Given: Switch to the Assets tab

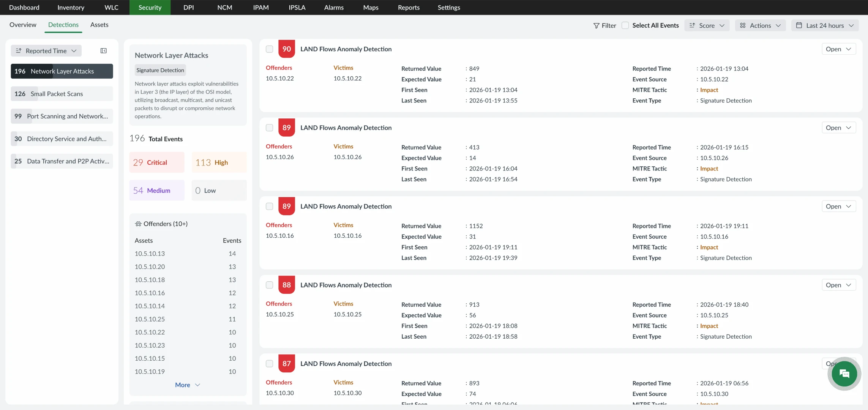Looking at the screenshot, I should point(99,25).
